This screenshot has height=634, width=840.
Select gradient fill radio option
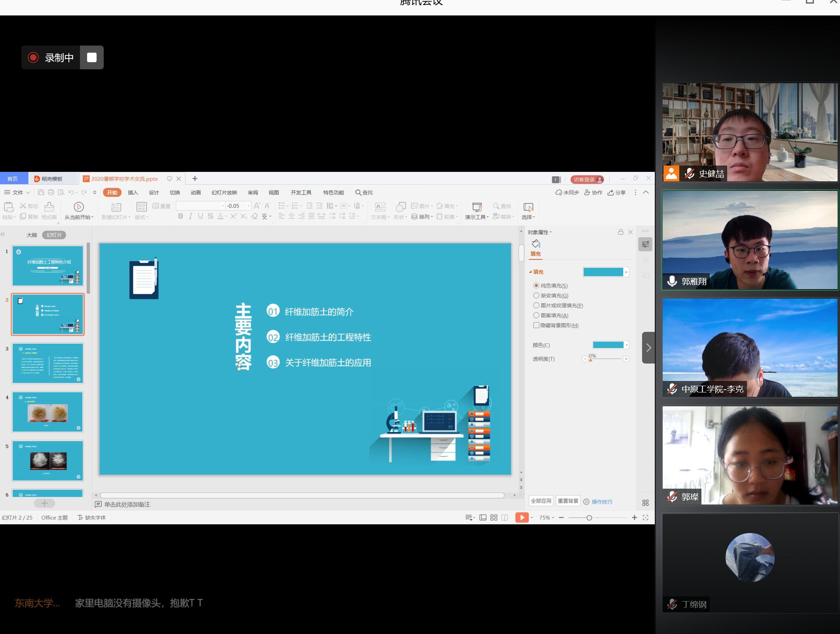click(536, 295)
